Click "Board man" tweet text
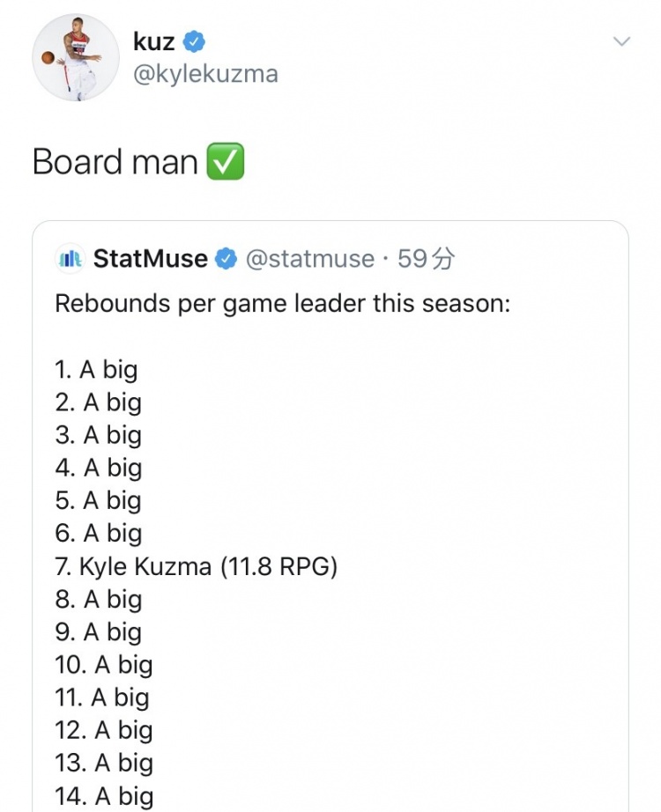The image size is (661, 812). coord(115,161)
